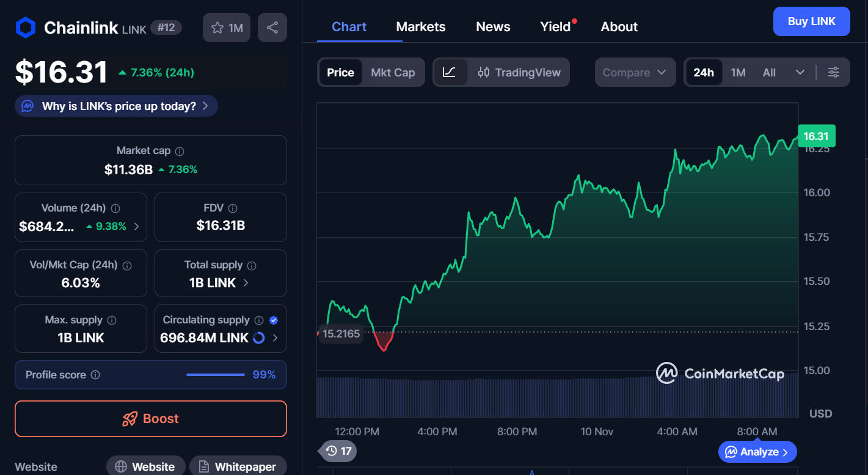Open the share icon next to watchlist
The width and height of the screenshot is (868, 475).
click(x=272, y=27)
